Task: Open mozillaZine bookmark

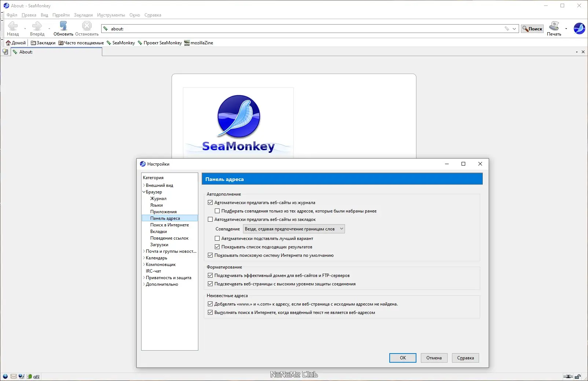Action: click(x=198, y=43)
